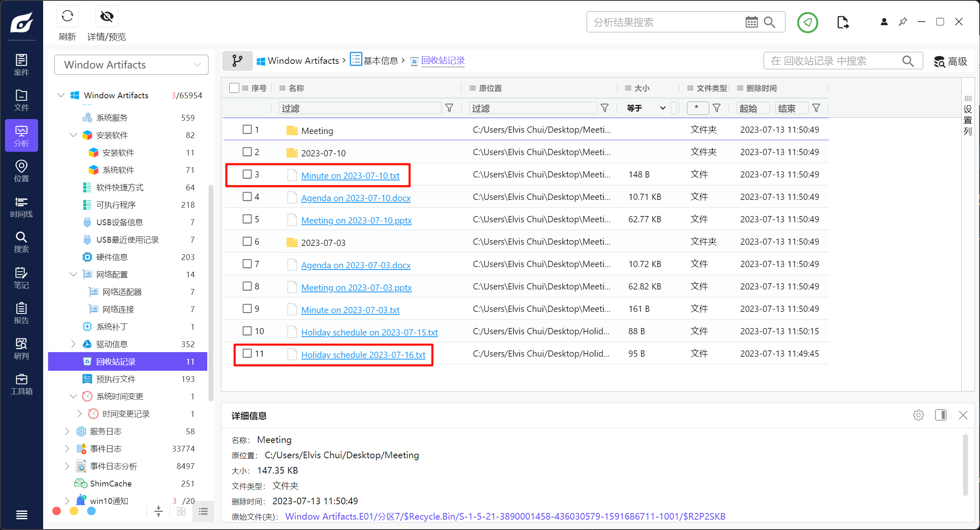Open the 等于 size filter dropdown

(x=646, y=108)
